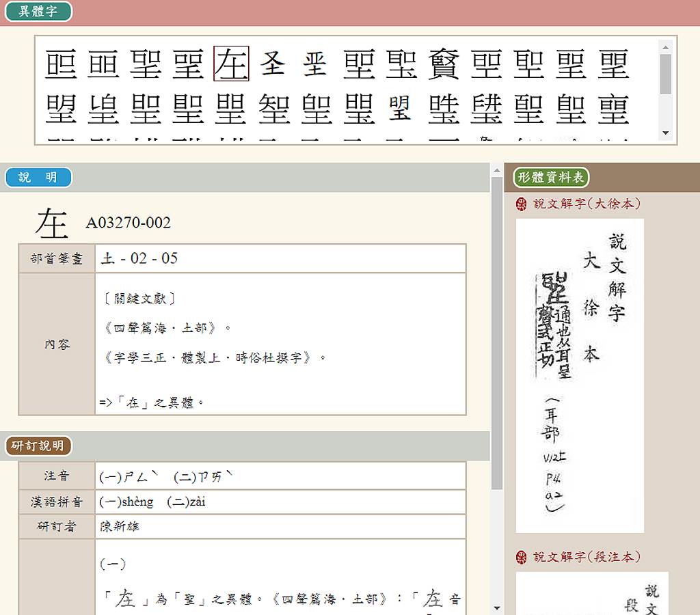Click the first variant character in the top row
Viewport: 700px width, 615px height.
62,64
